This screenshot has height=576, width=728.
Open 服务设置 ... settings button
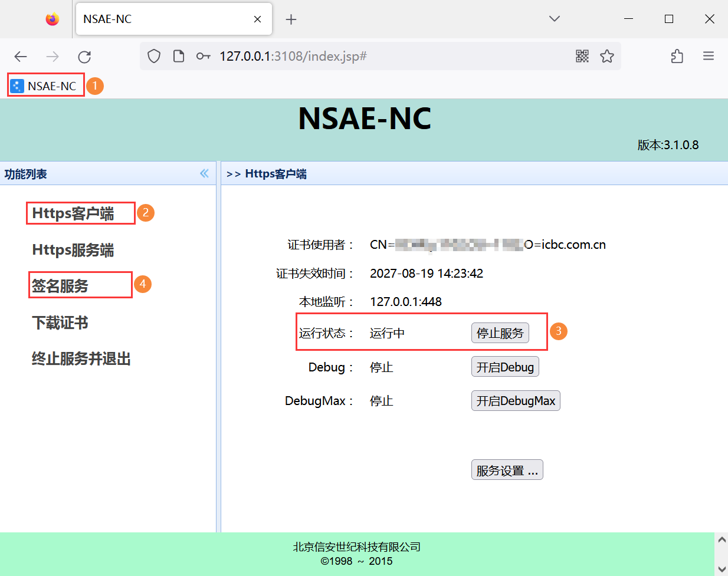point(507,470)
